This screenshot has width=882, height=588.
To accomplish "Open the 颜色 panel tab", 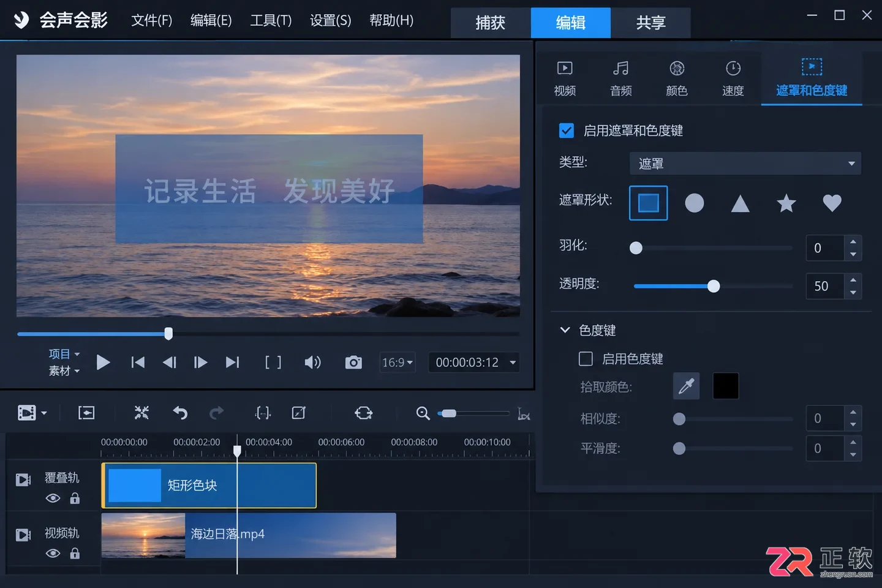I will (x=677, y=78).
